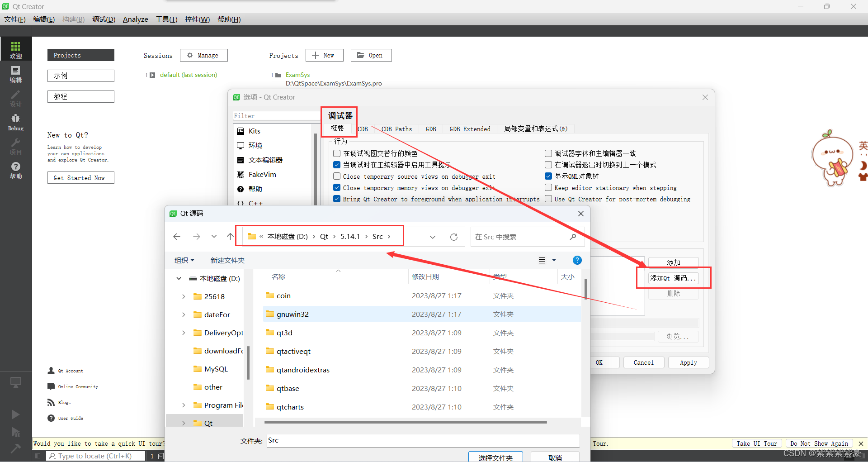Open Qt Account link icon

[51, 371]
